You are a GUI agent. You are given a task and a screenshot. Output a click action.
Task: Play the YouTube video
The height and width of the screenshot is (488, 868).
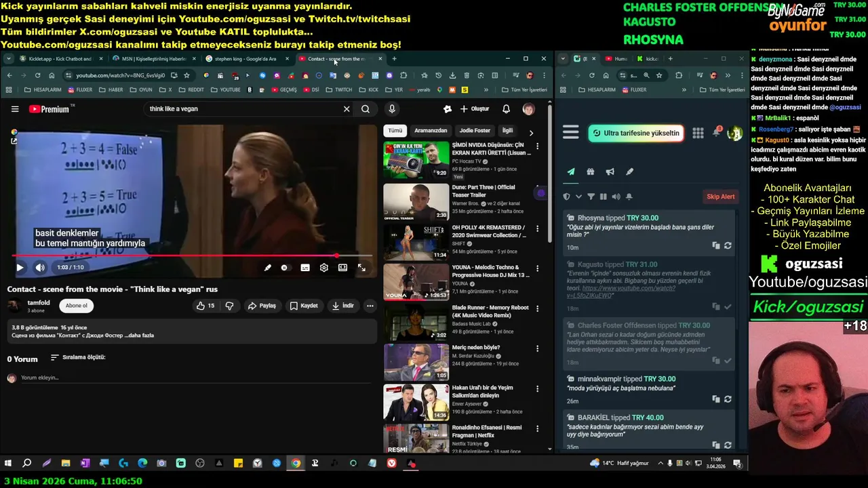coord(20,268)
